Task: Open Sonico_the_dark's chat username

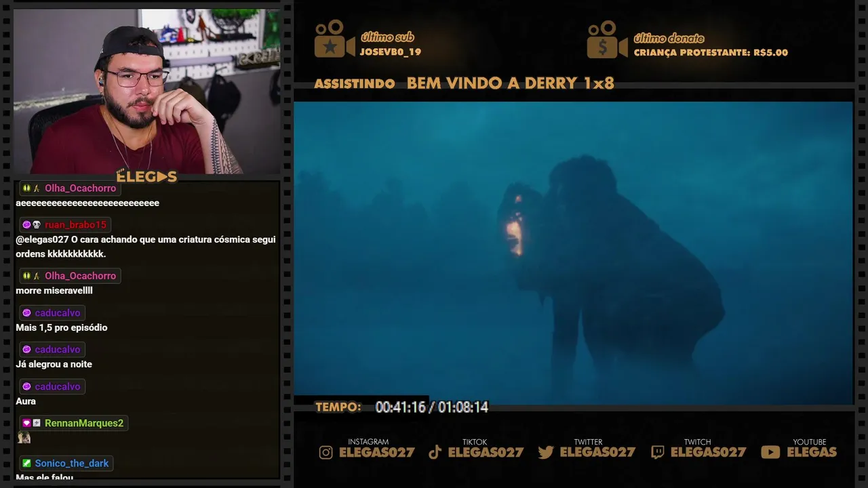Action: (72, 464)
